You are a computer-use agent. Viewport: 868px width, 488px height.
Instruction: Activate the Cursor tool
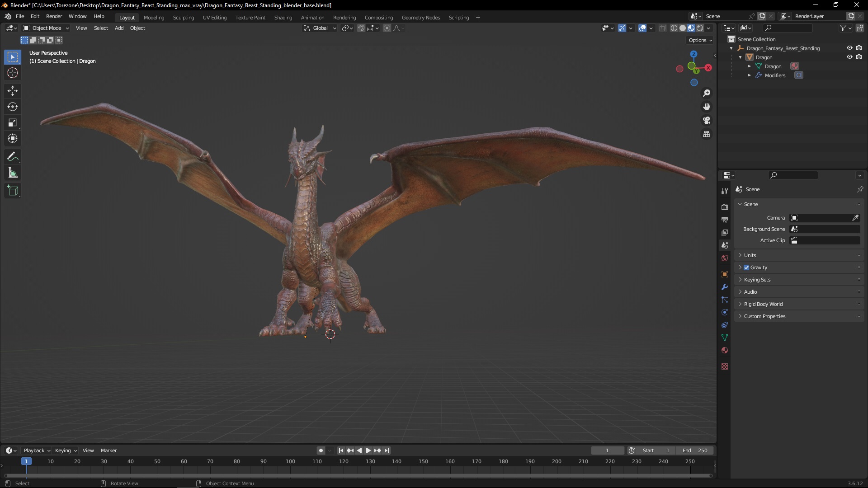13,73
